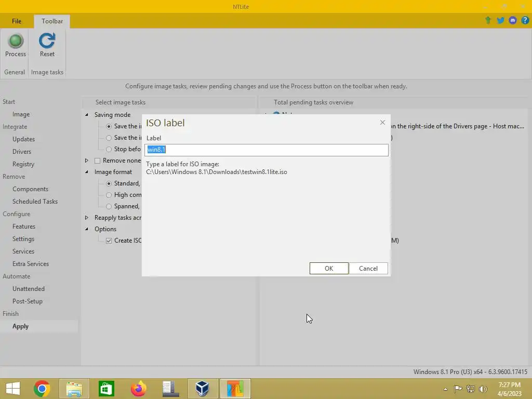
Task: Open Services page in sidebar
Action: (x=23, y=251)
